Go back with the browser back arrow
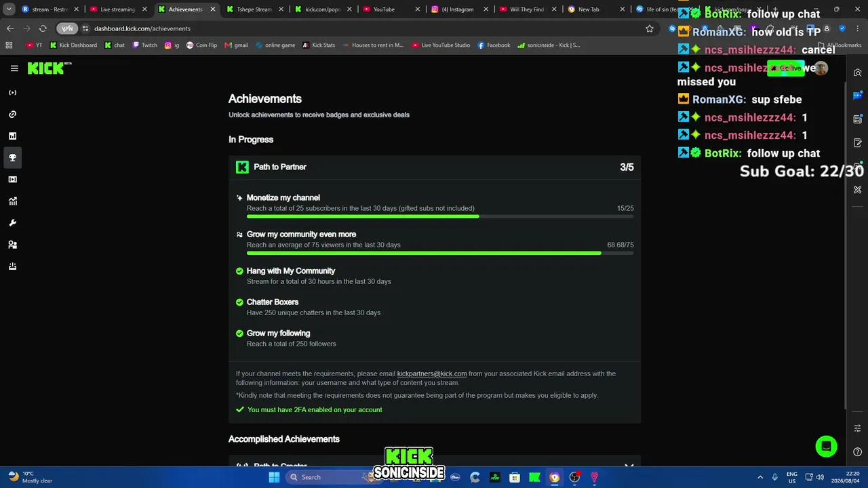868x488 pixels. click(x=10, y=28)
